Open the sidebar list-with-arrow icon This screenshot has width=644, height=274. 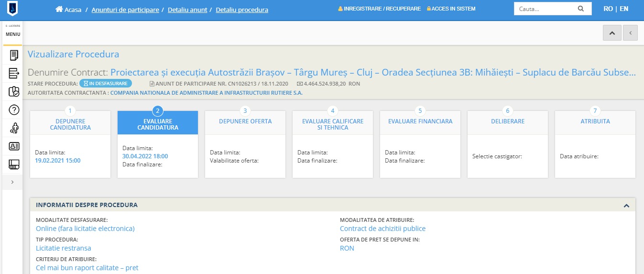[x=14, y=74]
